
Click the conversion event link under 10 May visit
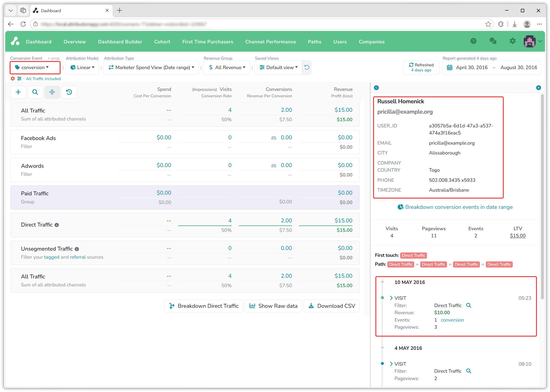click(452, 320)
